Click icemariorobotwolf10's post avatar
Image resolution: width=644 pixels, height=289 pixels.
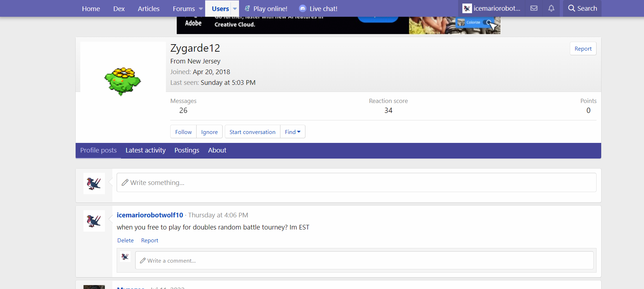pos(94,221)
